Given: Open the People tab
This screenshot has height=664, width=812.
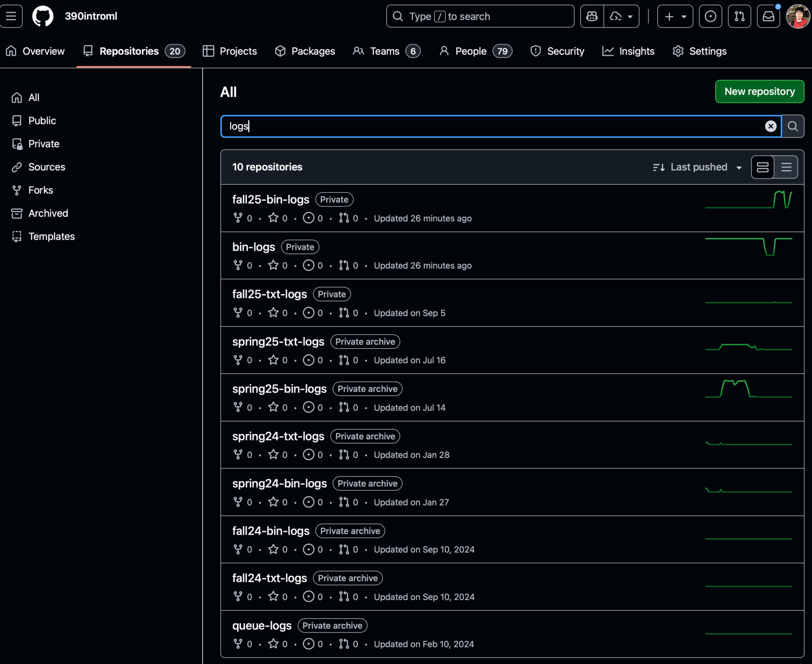Looking at the screenshot, I should 476,51.
